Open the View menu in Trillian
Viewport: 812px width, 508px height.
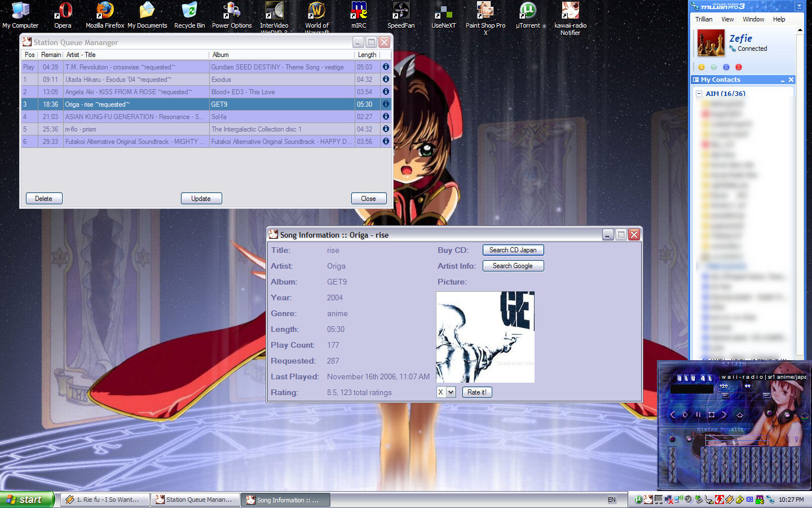pyautogui.click(x=727, y=19)
